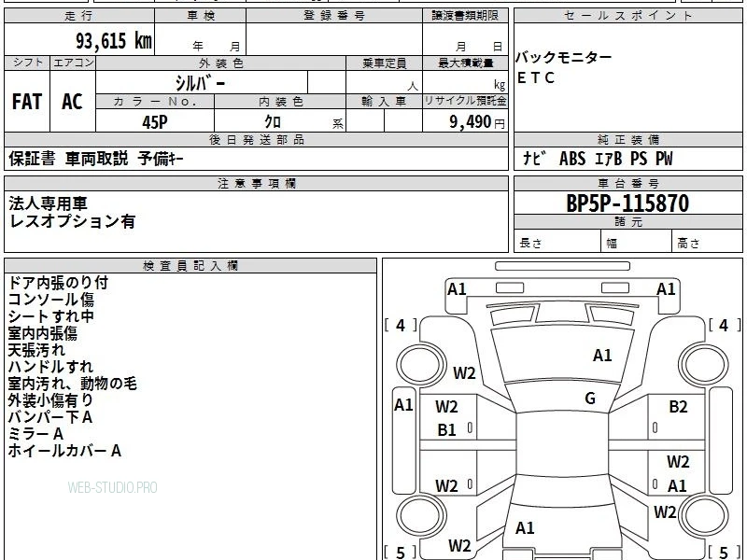Click the FAT shift type cell

(x=27, y=102)
